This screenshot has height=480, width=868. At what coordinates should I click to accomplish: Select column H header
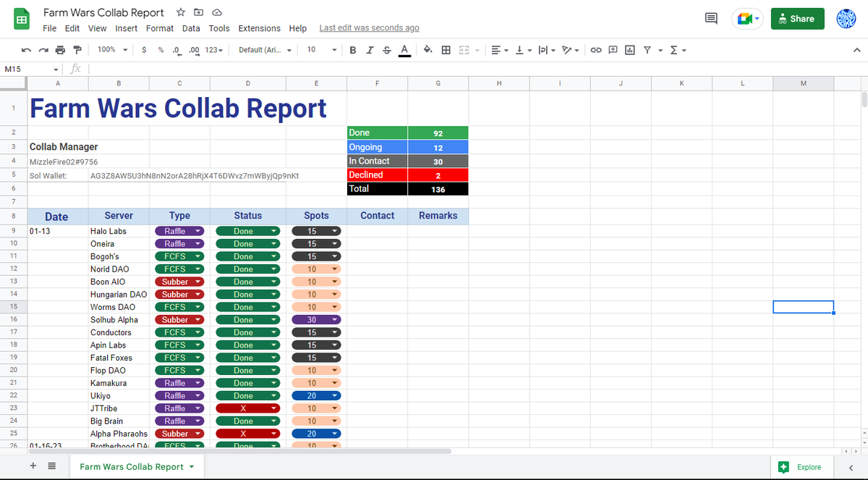(499, 83)
